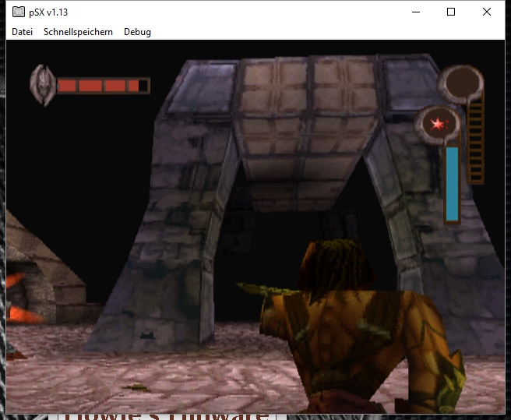Screen dimensions: 511x420
Task: Open the Schnellspeichern menu
Action: tap(78, 32)
